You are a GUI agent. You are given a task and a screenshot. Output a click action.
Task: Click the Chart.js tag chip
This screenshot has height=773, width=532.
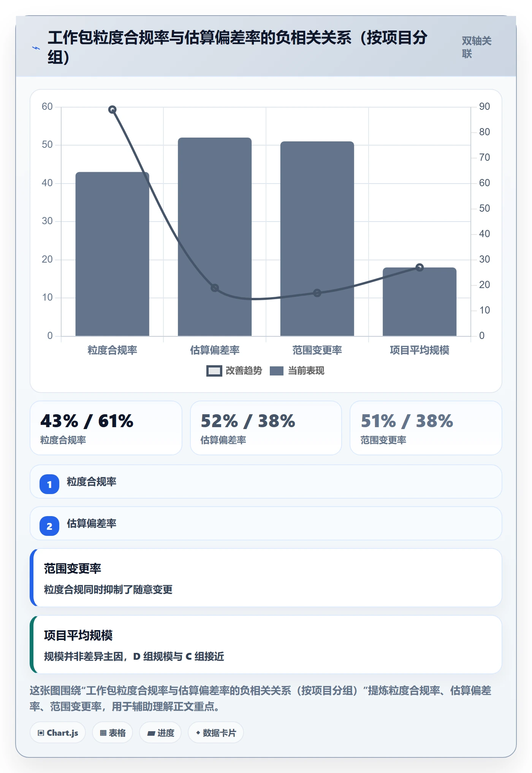click(58, 733)
